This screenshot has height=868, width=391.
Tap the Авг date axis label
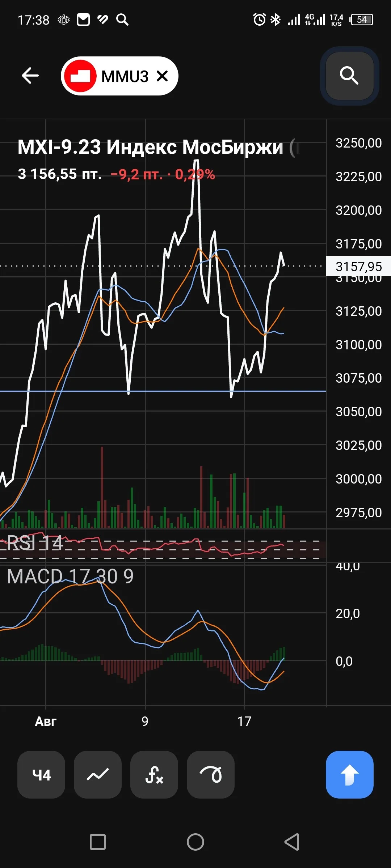(46, 722)
